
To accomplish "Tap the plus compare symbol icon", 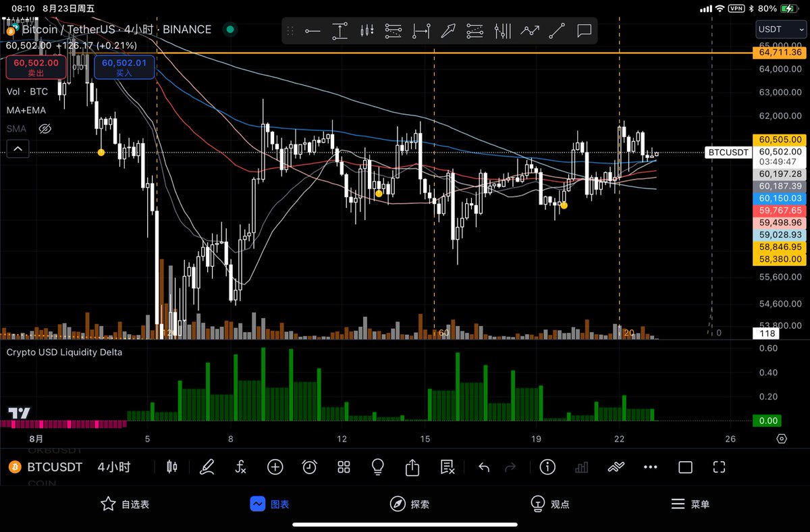I will 275,467.
